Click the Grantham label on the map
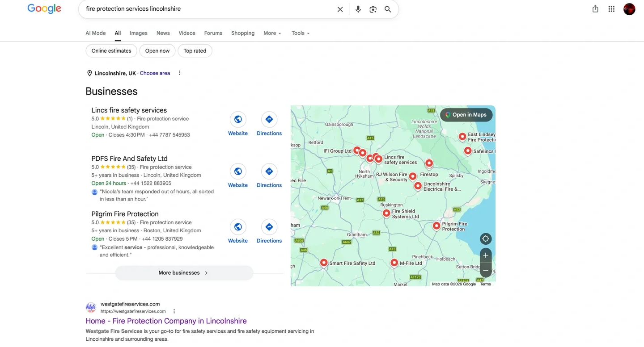Image resolution: width=644 pixels, height=347 pixels. pos(357,234)
